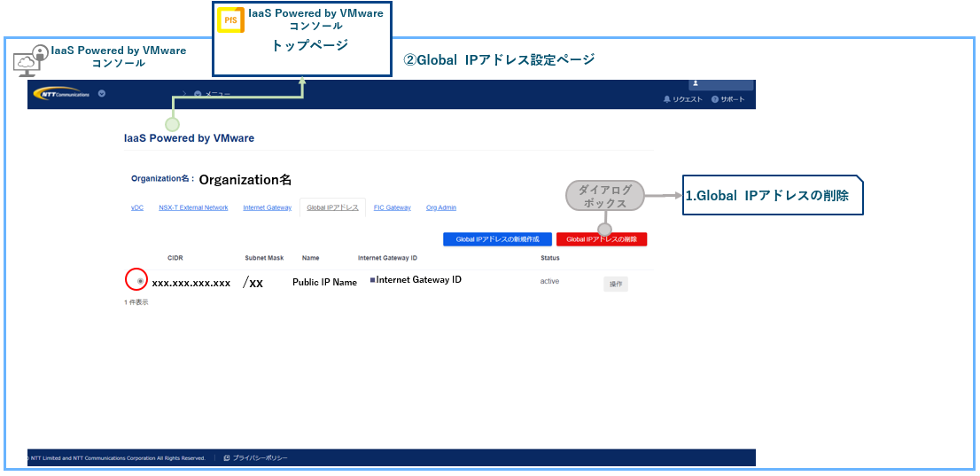
Task: Click the IaaS Powered by VMware page heading
Action: 190,138
